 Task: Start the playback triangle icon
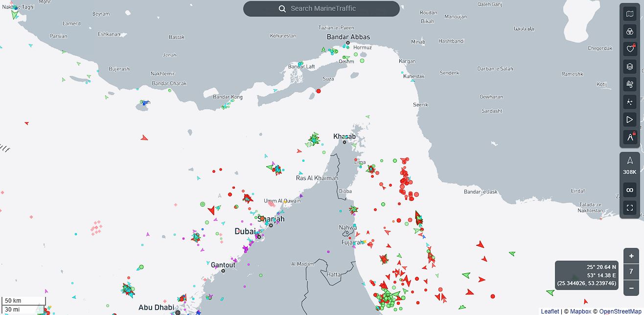[x=630, y=120]
